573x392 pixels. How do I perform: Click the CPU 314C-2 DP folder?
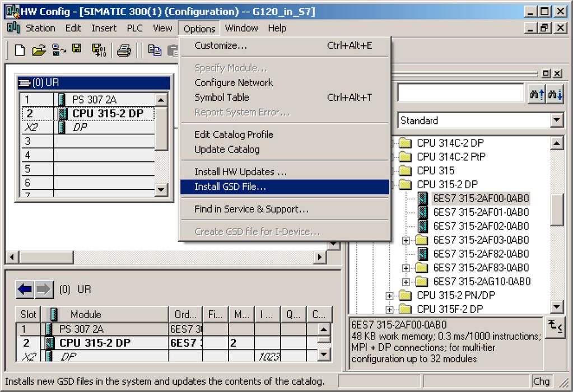450,143
